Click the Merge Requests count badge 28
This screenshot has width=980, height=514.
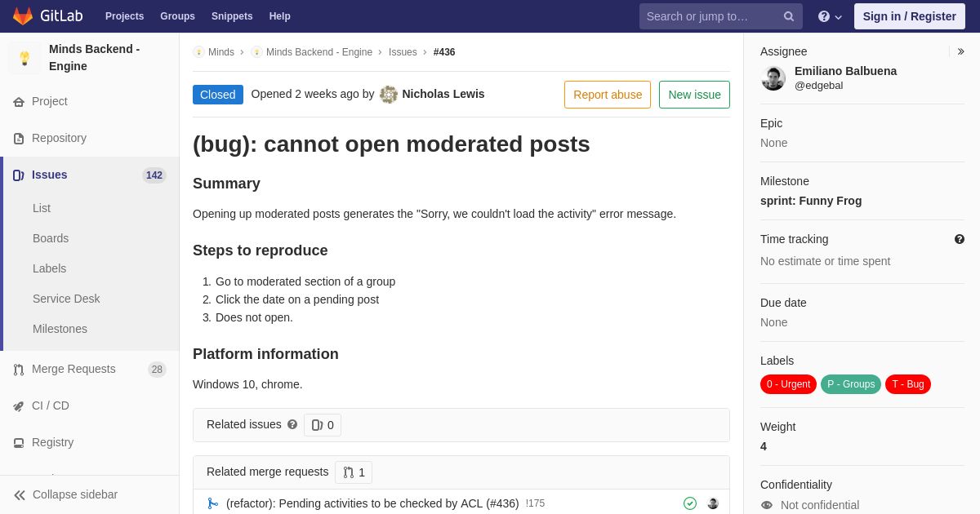[157, 370]
